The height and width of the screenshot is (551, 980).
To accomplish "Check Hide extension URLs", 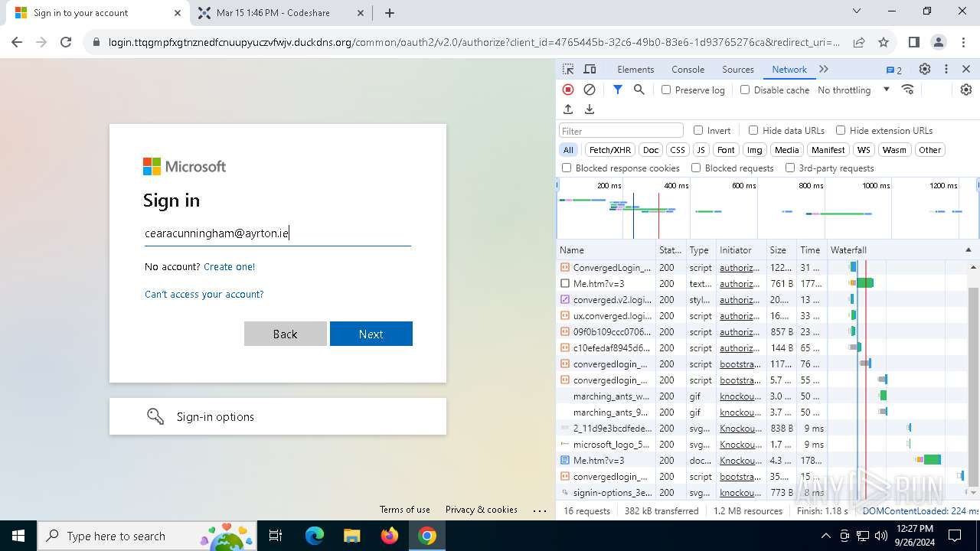I will coord(841,130).
